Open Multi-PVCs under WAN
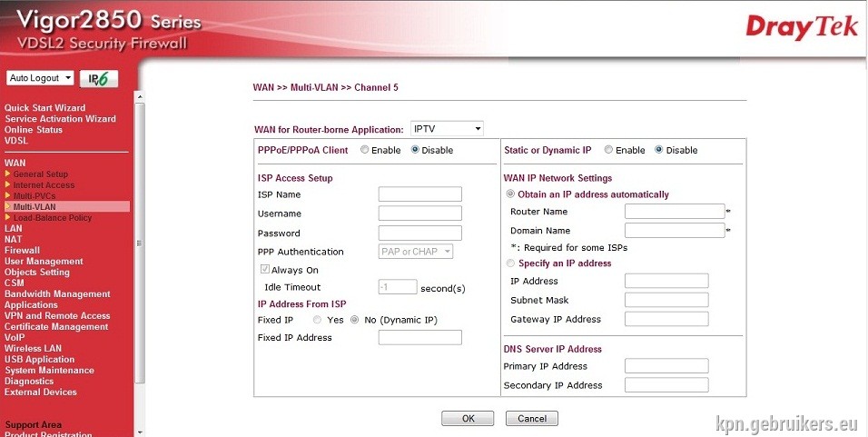Viewport: 868px width, 437px height. click(x=35, y=195)
